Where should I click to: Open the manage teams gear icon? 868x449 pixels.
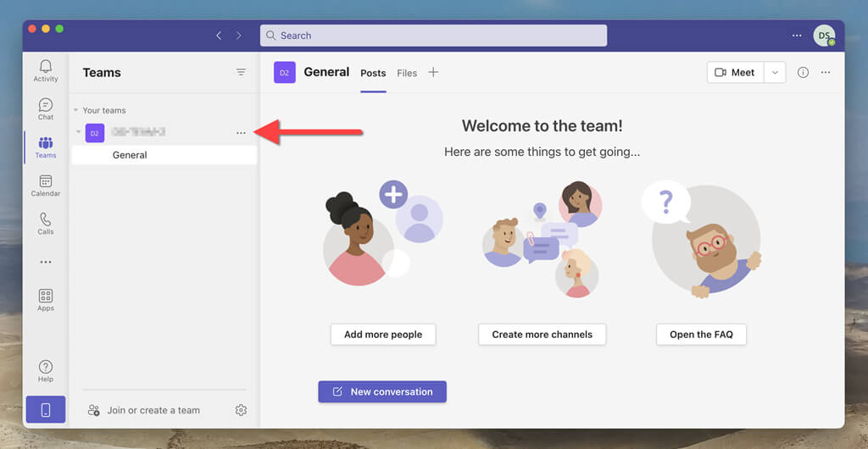pos(241,410)
